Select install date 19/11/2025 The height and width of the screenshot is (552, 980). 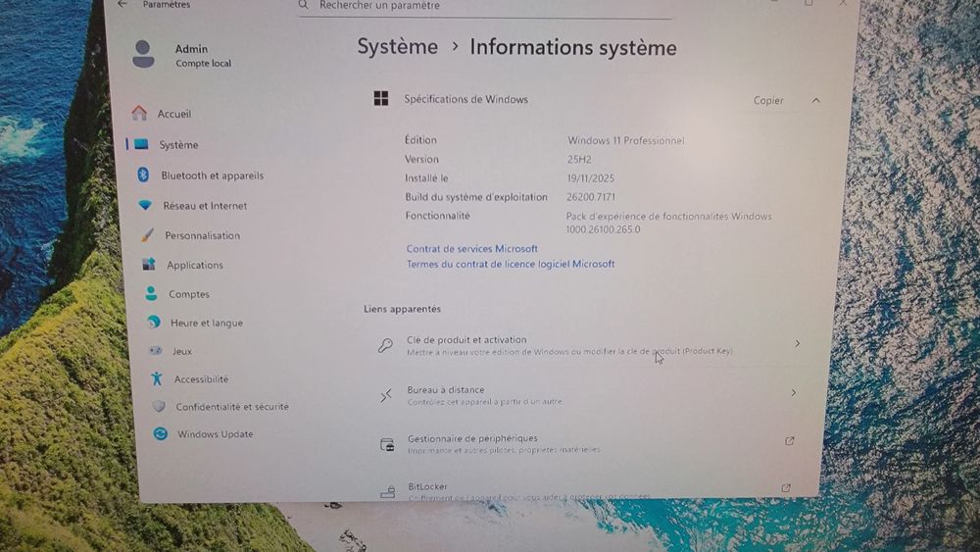click(x=591, y=178)
